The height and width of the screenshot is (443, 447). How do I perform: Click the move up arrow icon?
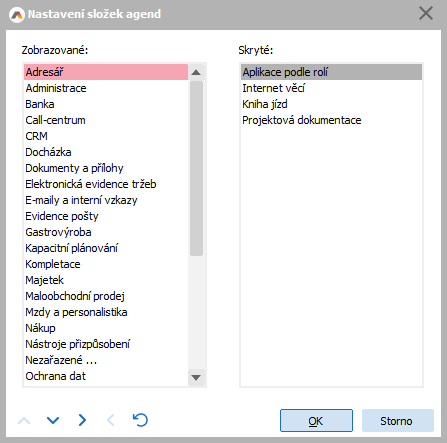(24, 420)
